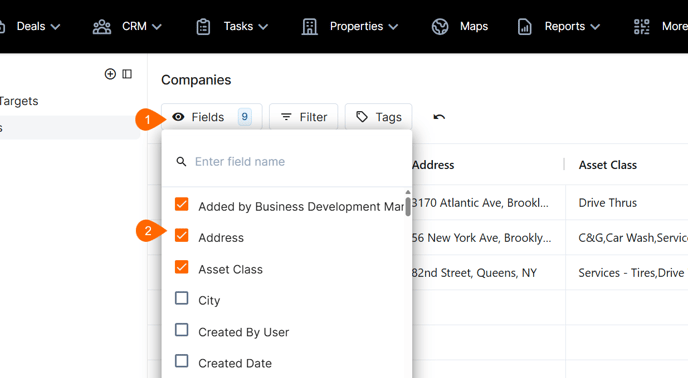688x378 pixels.
Task: Click the 82nd Street, Queens, NY cell
Action: [474, 273]
